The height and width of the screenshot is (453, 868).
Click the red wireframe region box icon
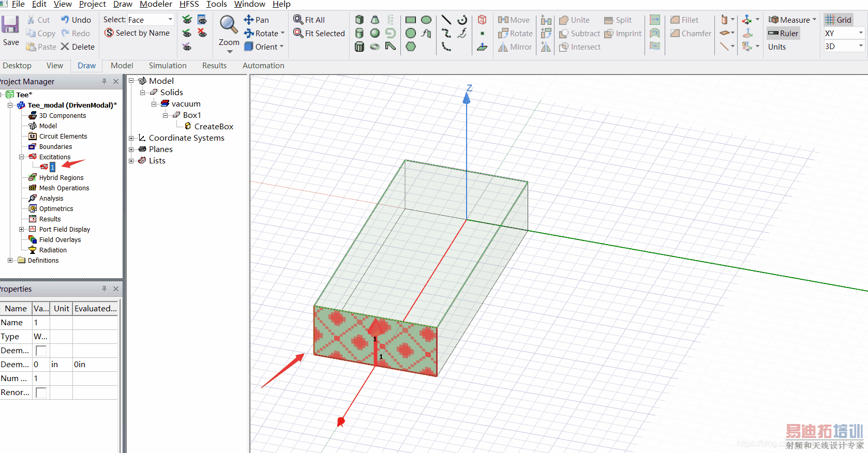(482, 20)
